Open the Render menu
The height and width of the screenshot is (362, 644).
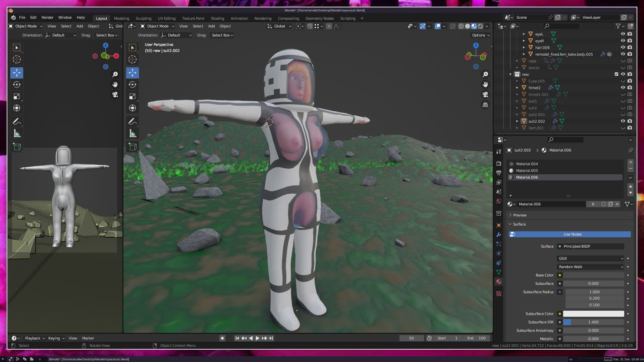[47, 17]
